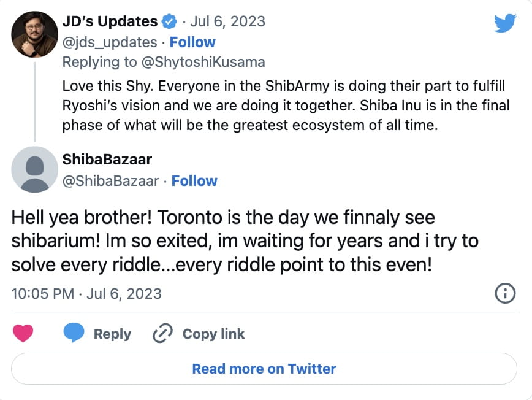Click the @jds_updates handle
532x400 pixels.
click(x=110, y=42)
